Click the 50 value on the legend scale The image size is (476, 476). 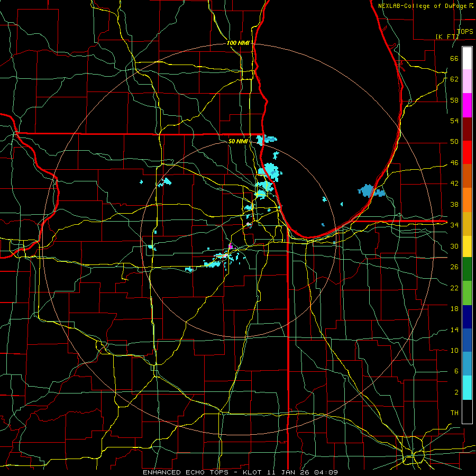tap(454, 141)
